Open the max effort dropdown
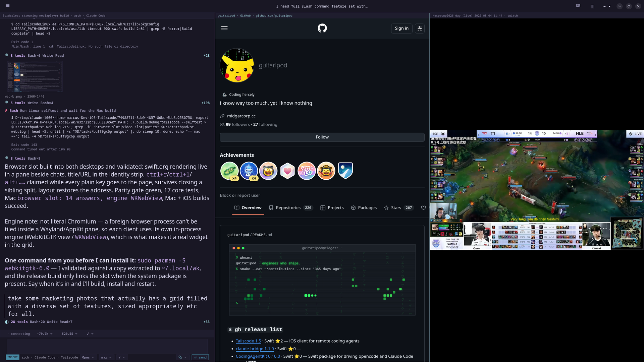 pos(106,357)
